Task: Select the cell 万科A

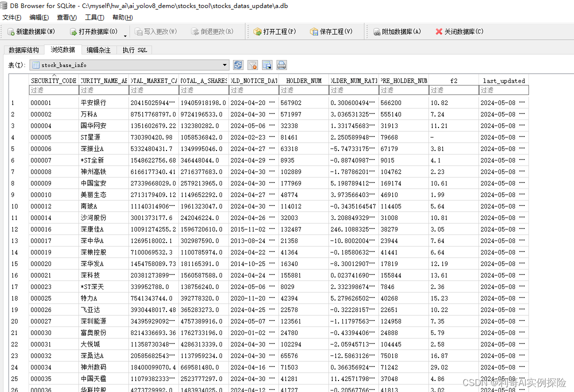Action: pos(104,114)
